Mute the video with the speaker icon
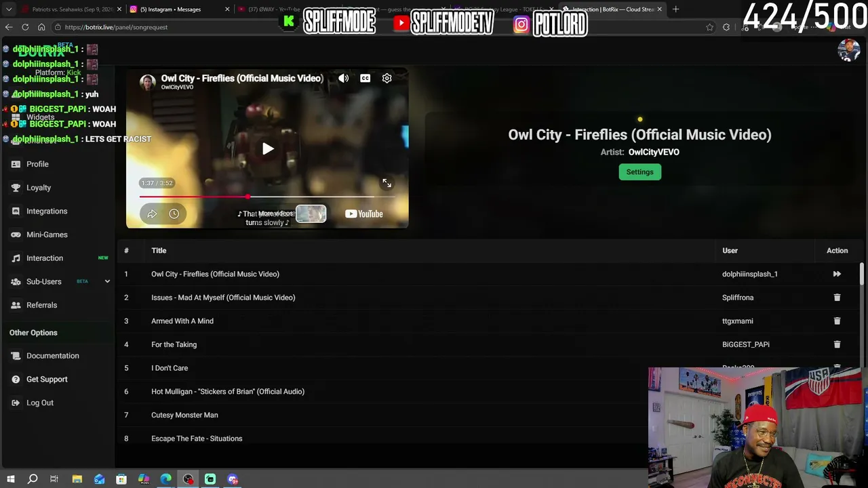 (344, 79)
